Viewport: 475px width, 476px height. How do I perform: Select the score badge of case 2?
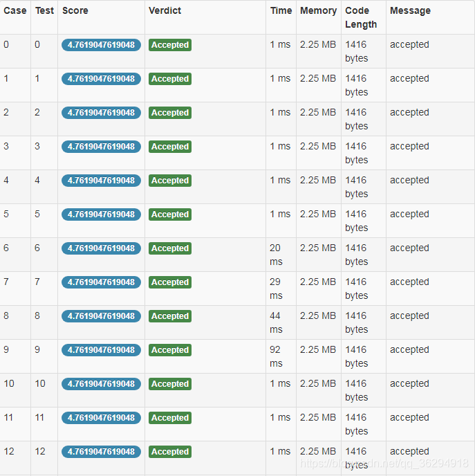coord(101,113)
